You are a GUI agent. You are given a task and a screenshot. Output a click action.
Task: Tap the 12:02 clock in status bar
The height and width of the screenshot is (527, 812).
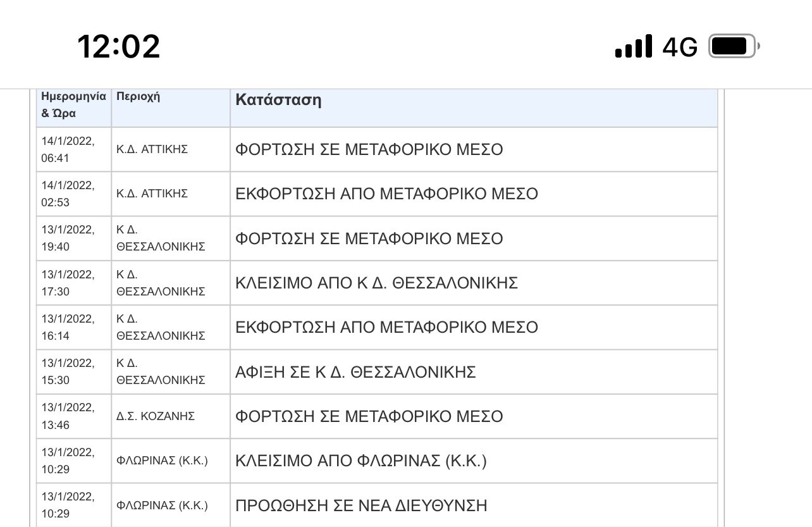coord(119,46)
